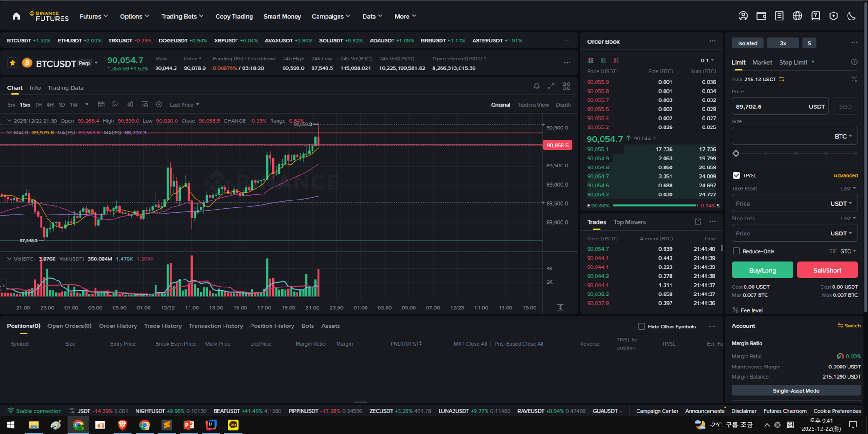Click the order size slider handle
This screenshot has height=434, width=868.
[x=736, y=154]
